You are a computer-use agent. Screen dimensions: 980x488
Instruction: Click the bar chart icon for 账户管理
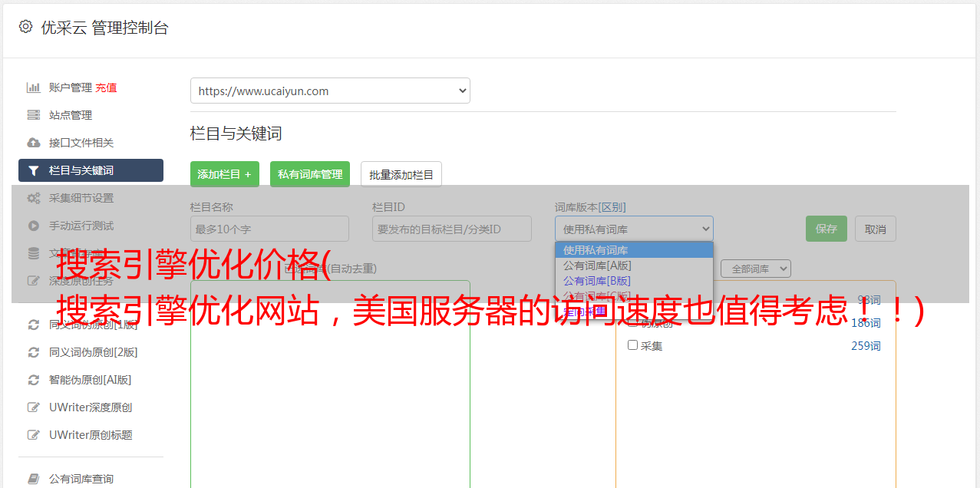[x=34, y=87]
